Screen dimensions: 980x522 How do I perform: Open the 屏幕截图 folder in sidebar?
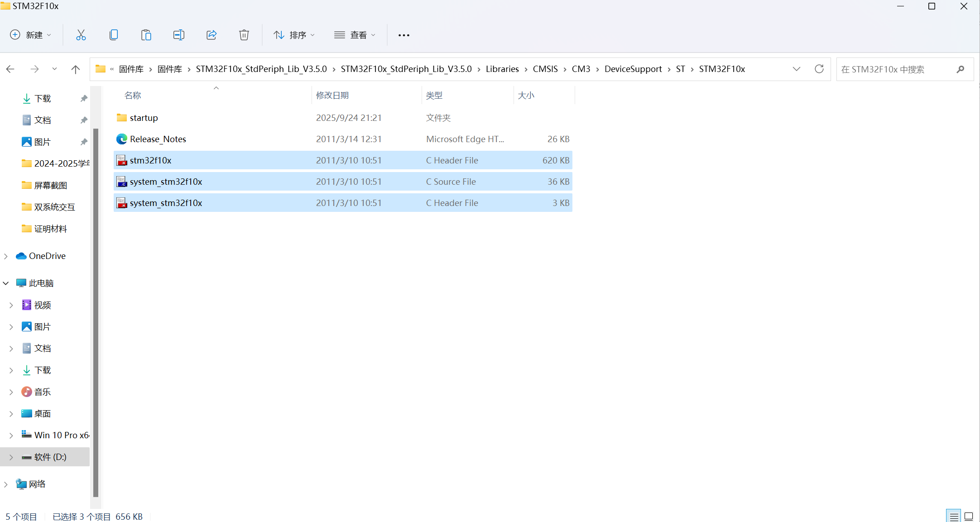[44, 185]
